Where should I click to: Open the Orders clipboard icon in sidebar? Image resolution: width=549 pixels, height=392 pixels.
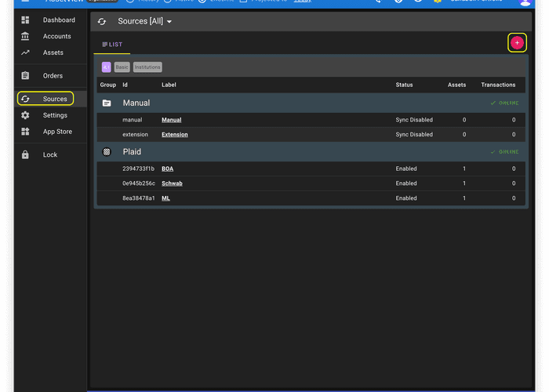pyautogui.click(x=25, y=75)
